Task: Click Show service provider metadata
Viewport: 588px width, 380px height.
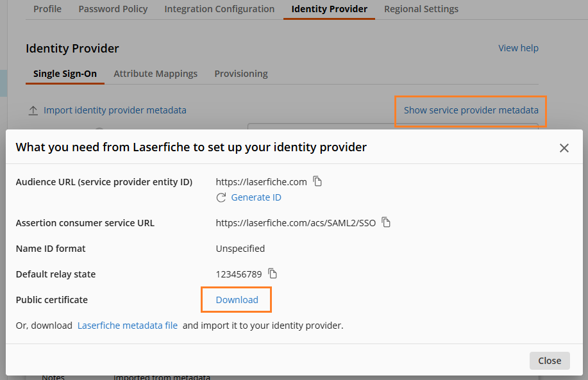Action: [x=470, y=110]
